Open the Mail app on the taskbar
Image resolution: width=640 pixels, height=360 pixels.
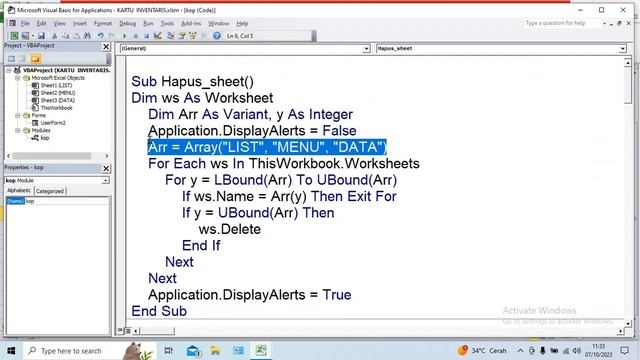pos(193,351)
